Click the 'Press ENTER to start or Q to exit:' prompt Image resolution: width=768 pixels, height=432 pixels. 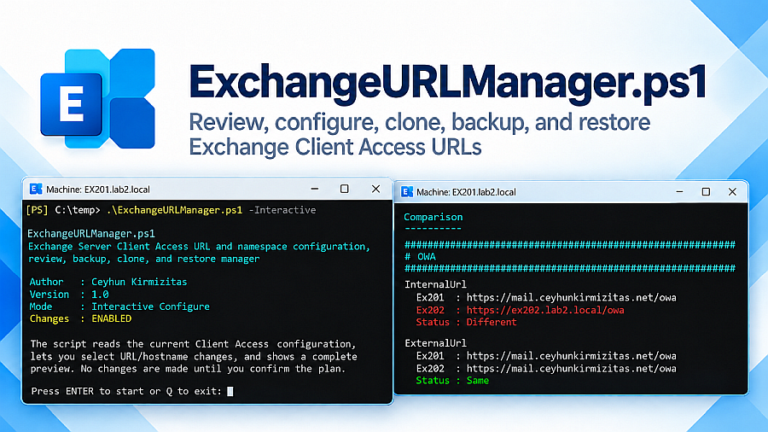tap(126, 391)
